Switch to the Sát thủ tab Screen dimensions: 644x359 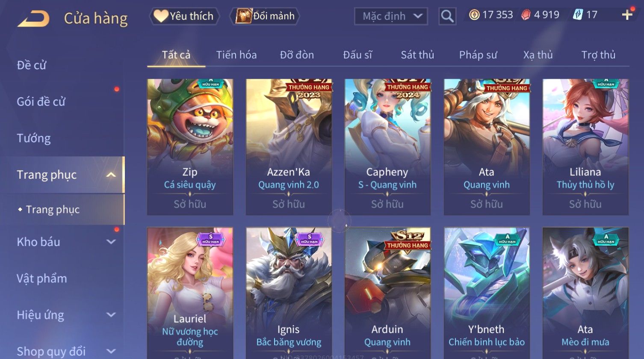pos(417,55)
